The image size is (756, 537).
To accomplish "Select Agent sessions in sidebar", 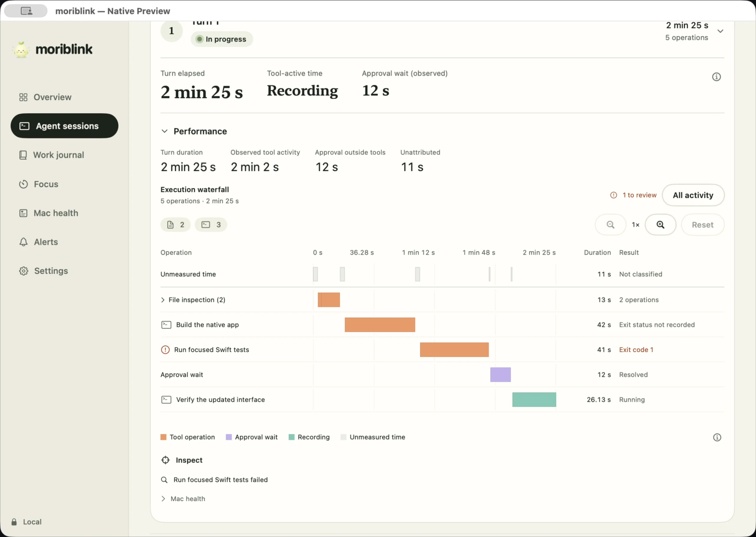I will [x=64, y=126].
